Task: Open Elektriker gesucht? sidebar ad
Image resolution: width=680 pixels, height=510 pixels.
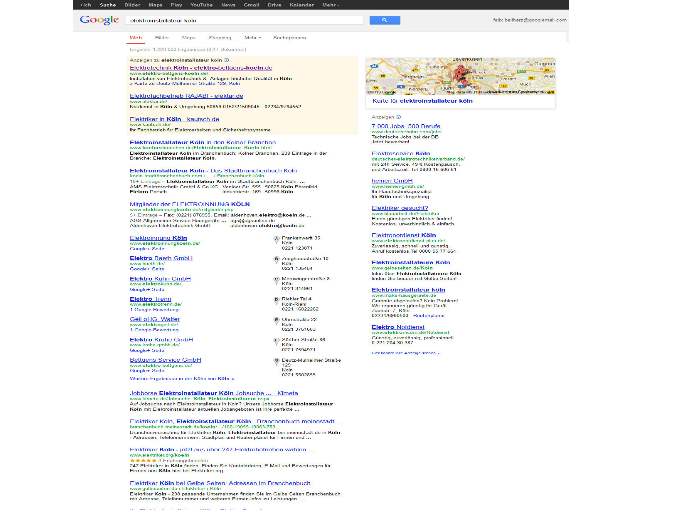Action: click(x=400, y=208)
